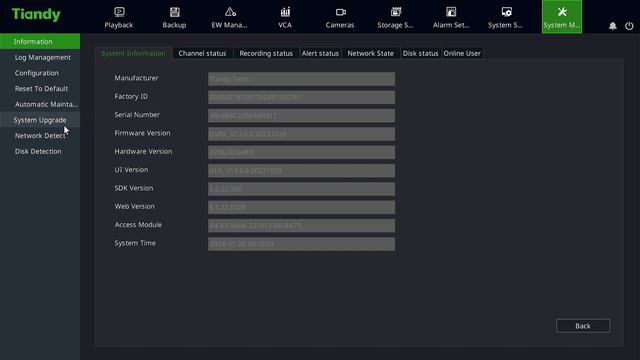Switch to the System Information tab

click(133, 53)
